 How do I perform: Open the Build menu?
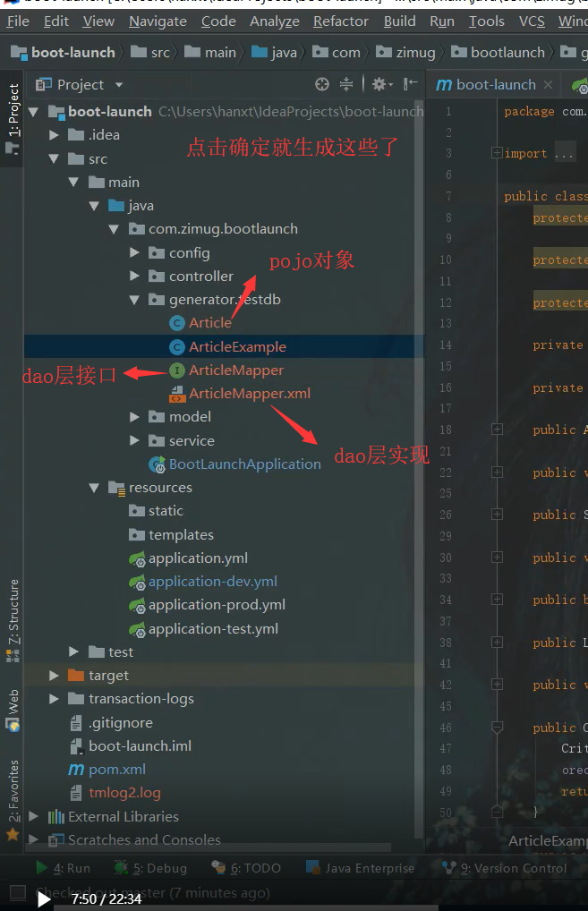tap(400, 21)
